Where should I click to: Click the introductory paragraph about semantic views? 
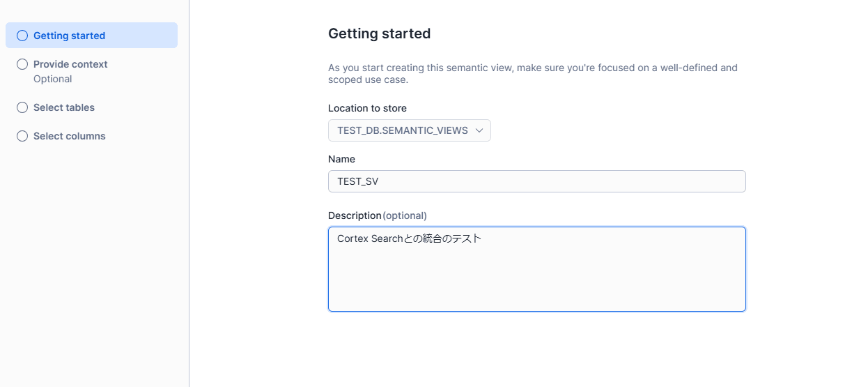click(532, 73)
